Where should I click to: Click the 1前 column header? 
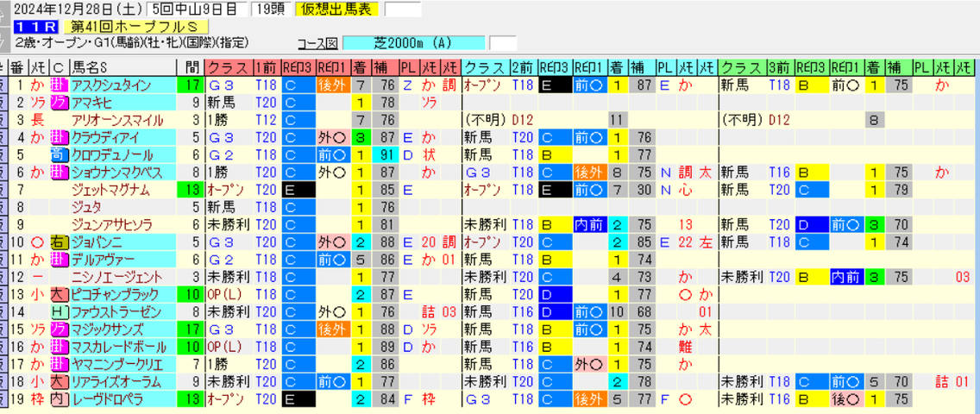[267, 66]
